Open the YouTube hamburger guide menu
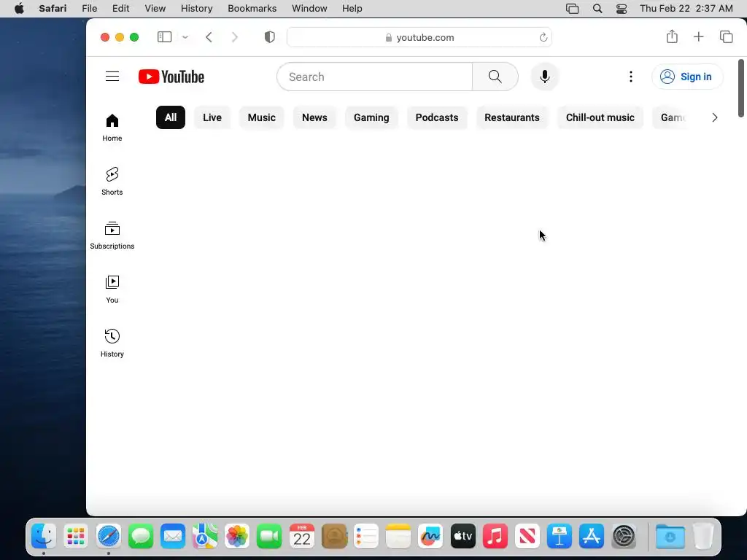The width and height of the screenshot is (747, 560). coord(112,76)
